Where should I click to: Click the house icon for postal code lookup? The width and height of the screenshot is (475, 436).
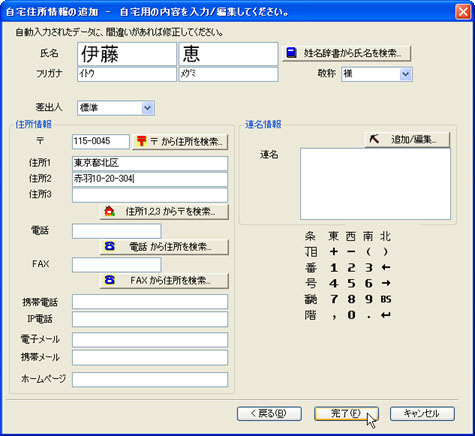[109, 211]
